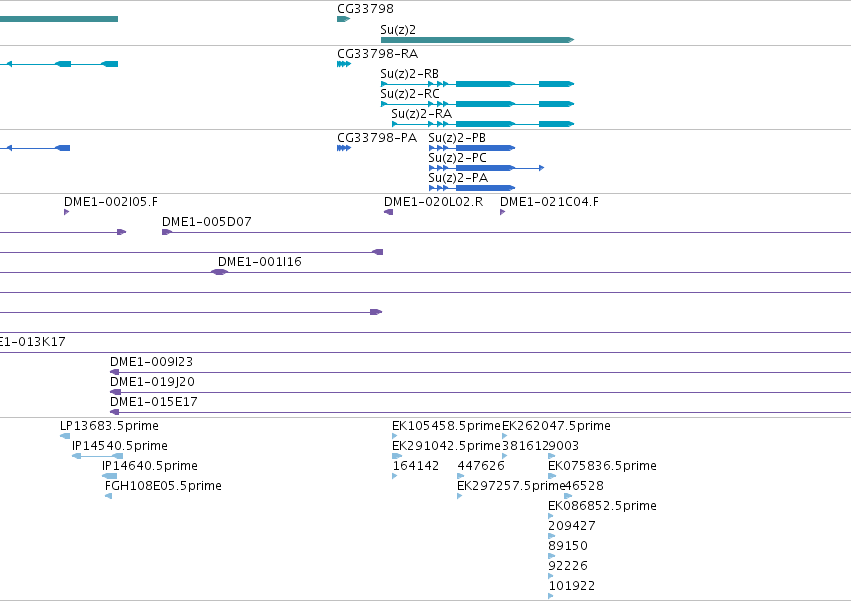Select the DME1-001I16 clone label
851x601 pixels.
[x=259, y=262]
